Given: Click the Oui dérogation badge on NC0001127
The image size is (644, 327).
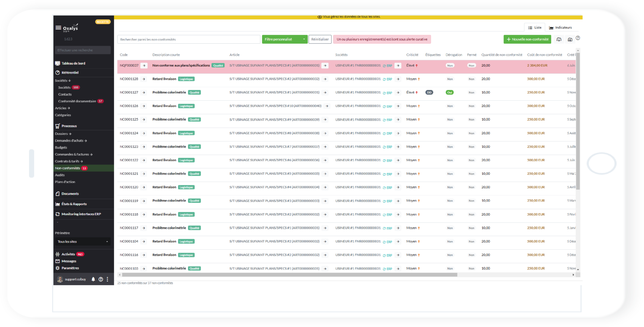Looking at the screenshot, I should [x=450, y=92].
